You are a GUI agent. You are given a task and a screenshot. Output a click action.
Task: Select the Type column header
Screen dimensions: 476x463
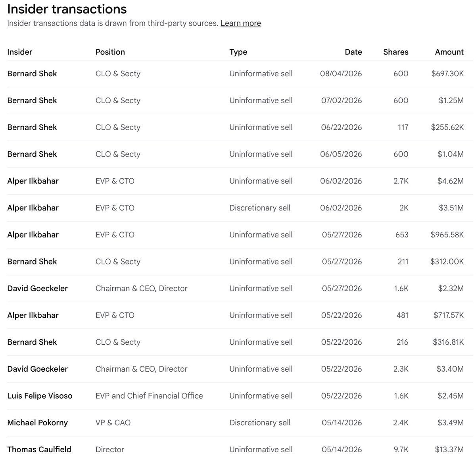pos(238,52)
